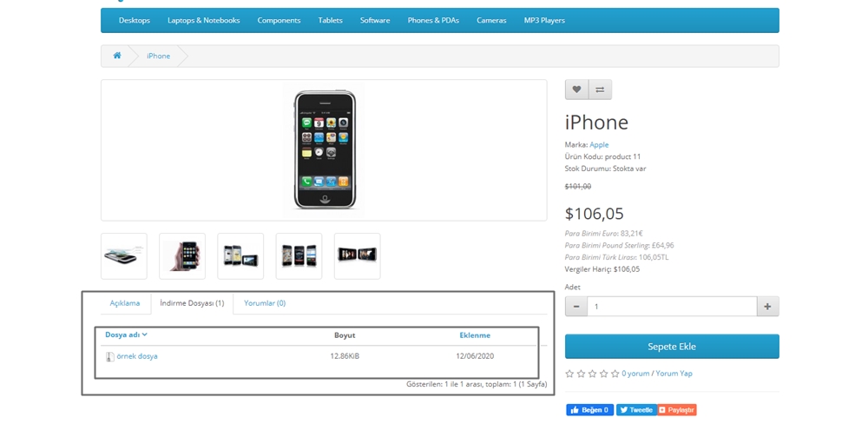Click the compare product arrows icon
This screenshot has width=868, height=424.
coord(600,89)
